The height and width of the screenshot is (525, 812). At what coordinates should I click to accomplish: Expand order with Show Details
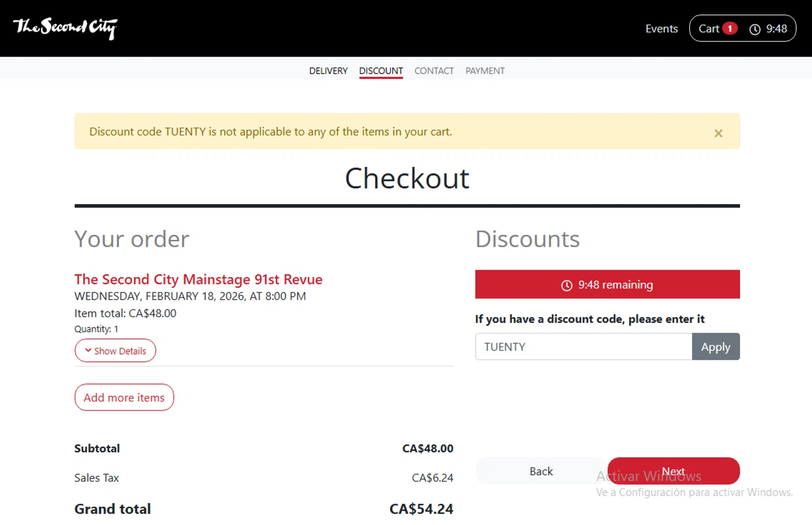(115, 351)
